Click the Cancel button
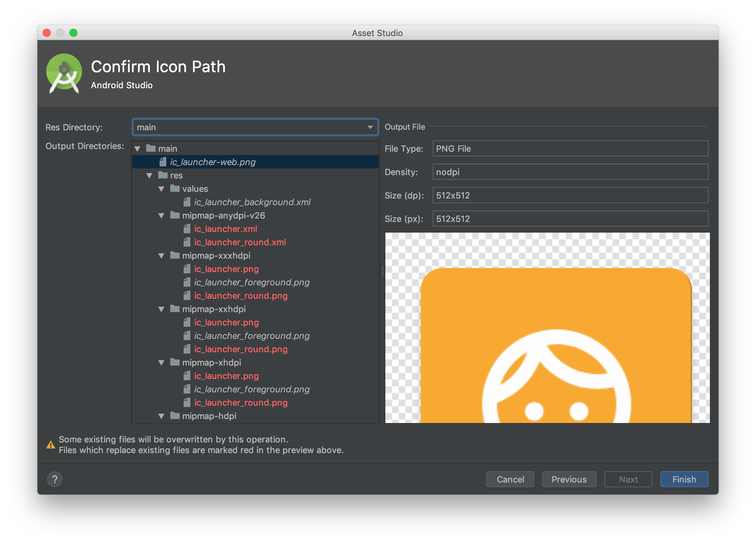 [510, 479]
